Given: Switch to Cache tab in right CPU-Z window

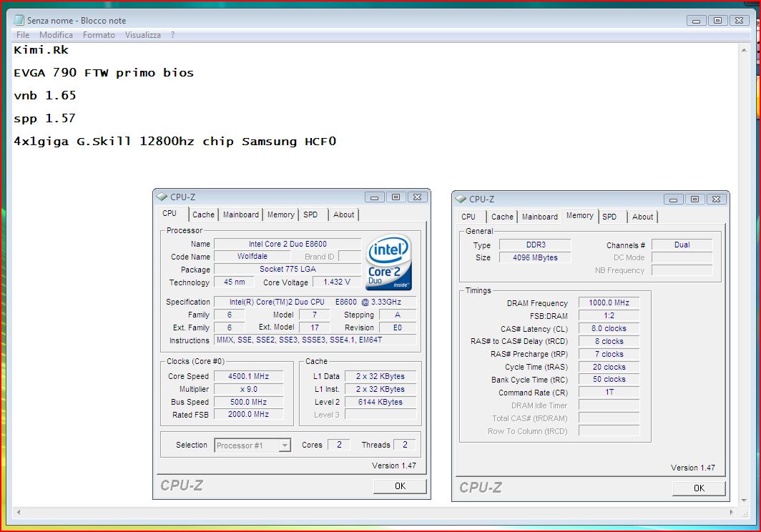Looking at the screenshot, I should [x=502, y=217].
